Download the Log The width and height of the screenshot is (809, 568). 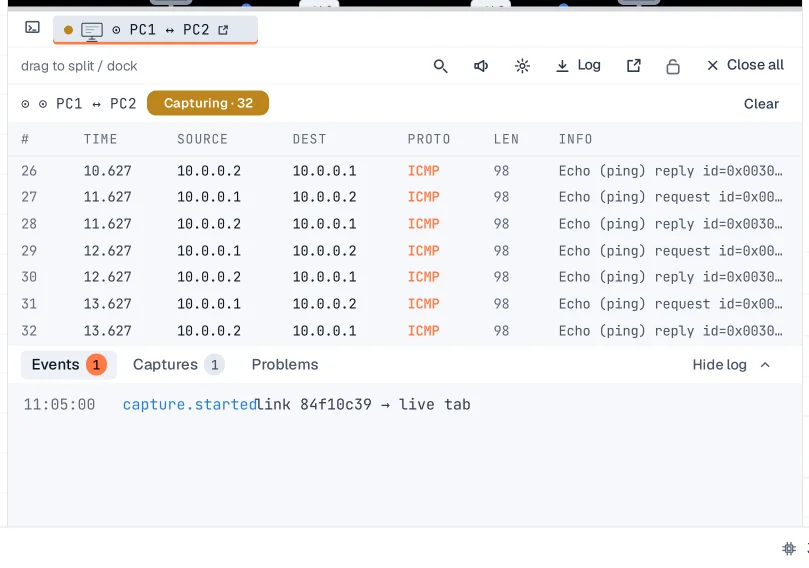[578, 66]
